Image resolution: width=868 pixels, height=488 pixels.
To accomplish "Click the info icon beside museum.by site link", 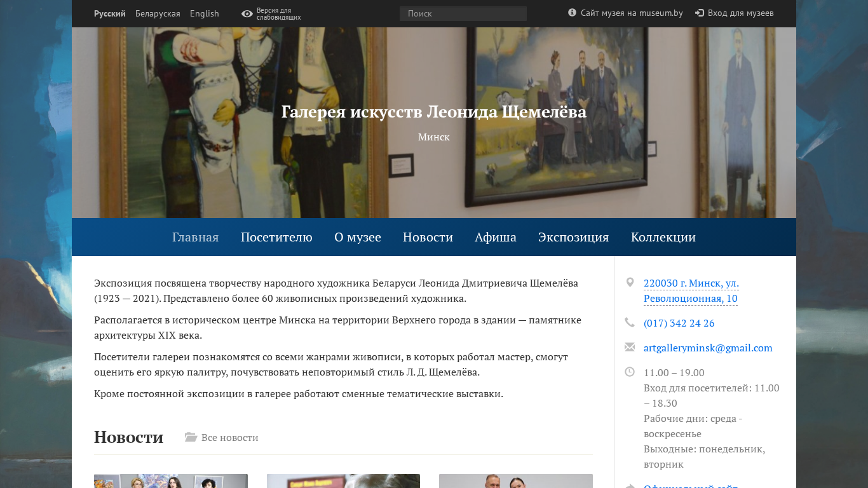I will point(572,13).
